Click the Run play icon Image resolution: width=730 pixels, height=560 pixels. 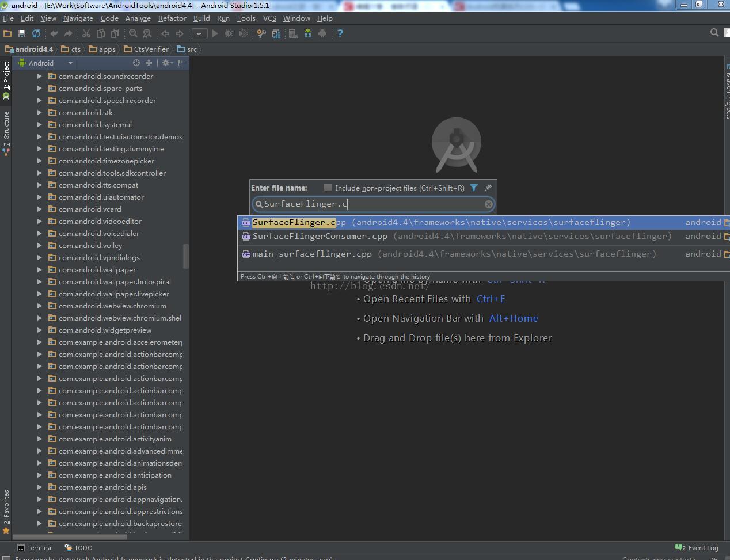coord(215,33)
